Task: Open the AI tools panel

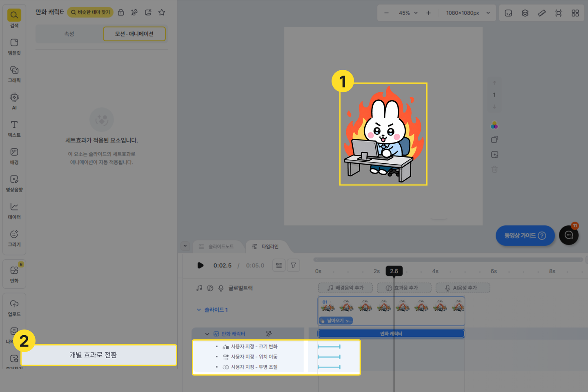Action: point(14,101)
